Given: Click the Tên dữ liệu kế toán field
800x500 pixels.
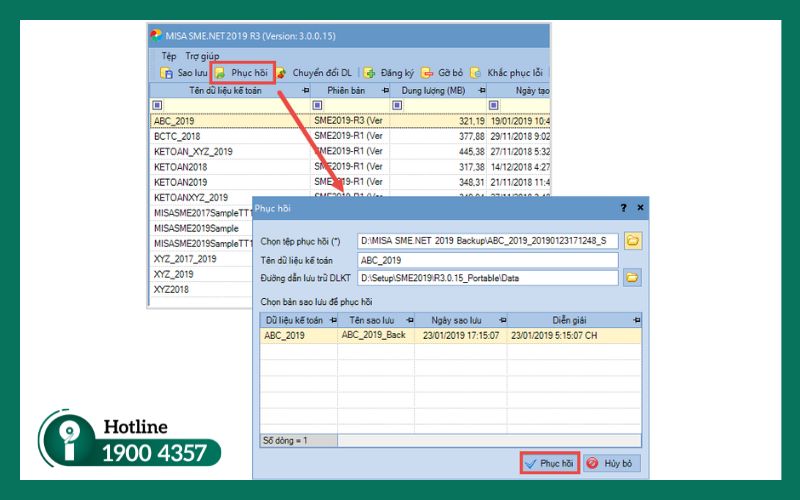Looking at the screenshot, I should point(488,260).
